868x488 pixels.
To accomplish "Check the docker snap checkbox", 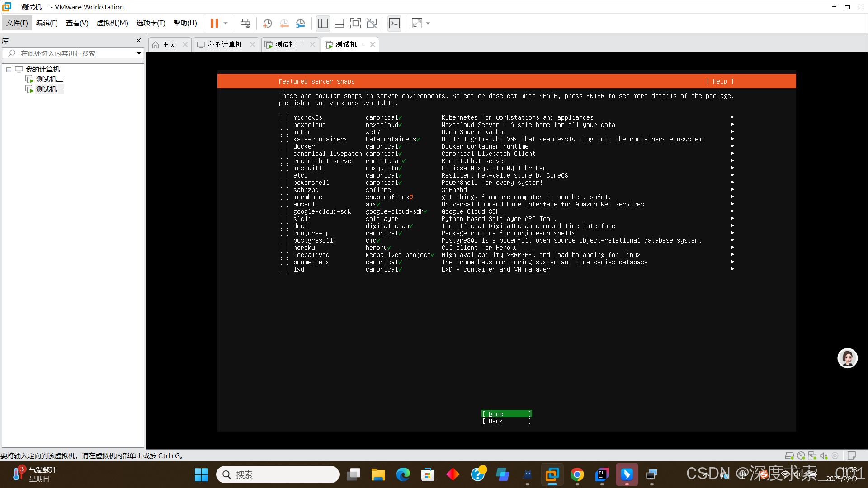I will tap(284, 146).
